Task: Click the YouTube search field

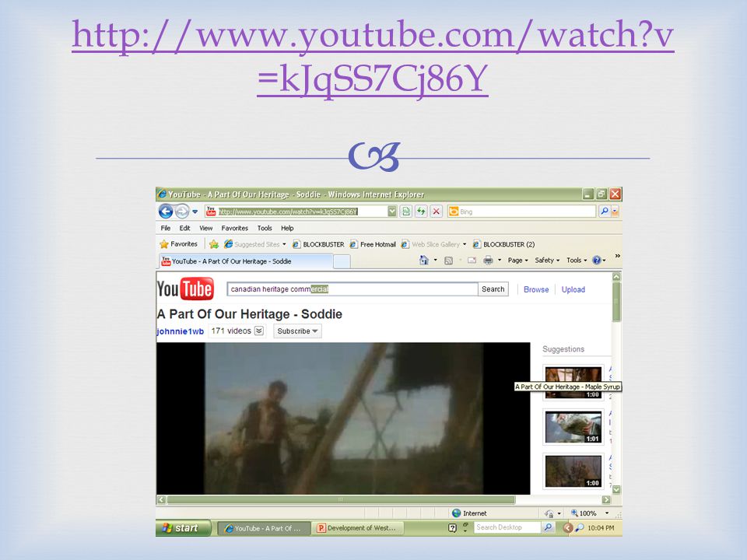Action: tap(352, 289)
